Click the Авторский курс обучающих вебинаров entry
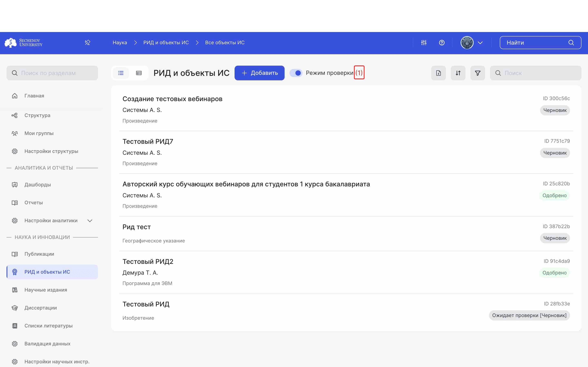Image resolution: width=588 pixels, height=367 pixels. 246,184
